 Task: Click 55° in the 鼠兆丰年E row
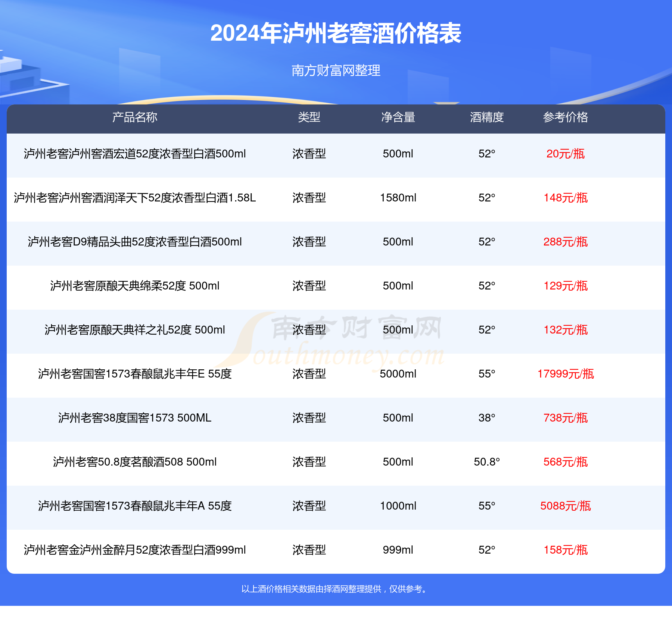487,374
